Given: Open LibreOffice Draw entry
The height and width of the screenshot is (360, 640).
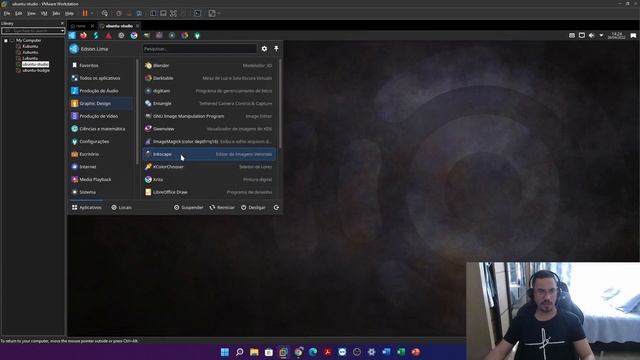Looking at the screenshot, I should 209,192.
